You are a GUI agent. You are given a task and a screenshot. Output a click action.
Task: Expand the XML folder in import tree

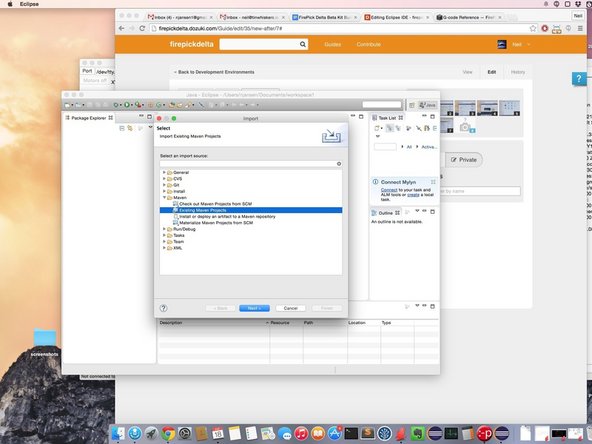coord(164,248)
